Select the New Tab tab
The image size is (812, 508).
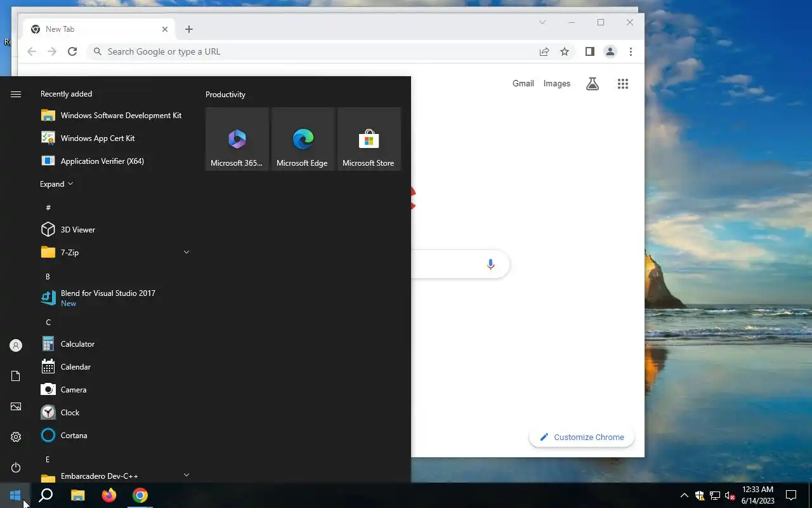point(98,29)
